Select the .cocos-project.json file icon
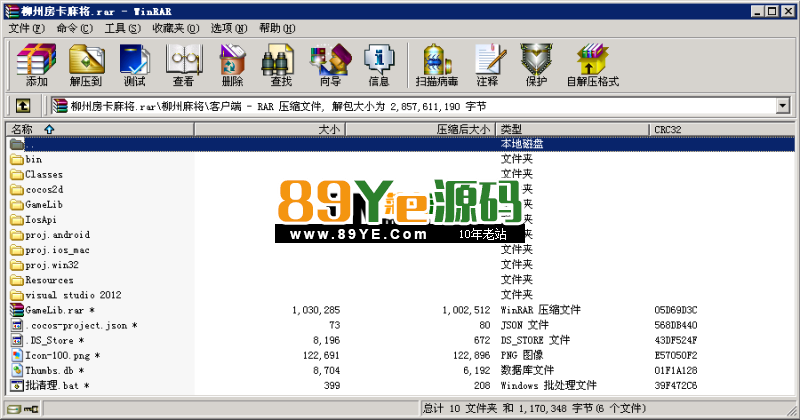 pos(17,325)
